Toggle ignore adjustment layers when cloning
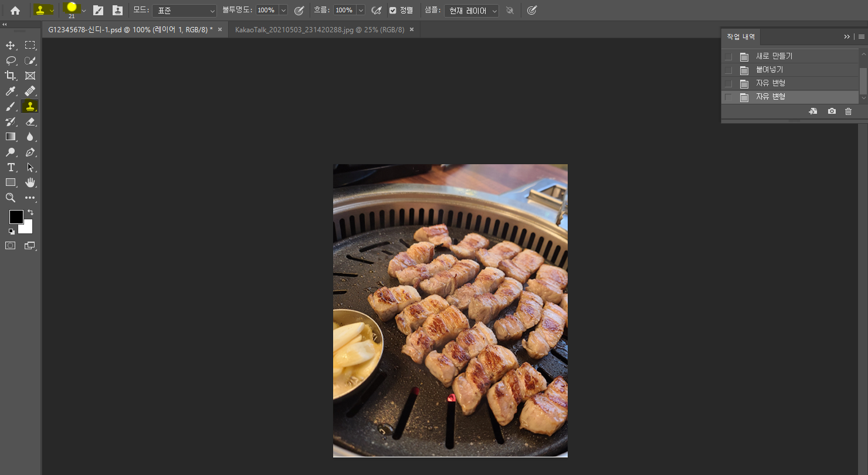 pos(510,10)
